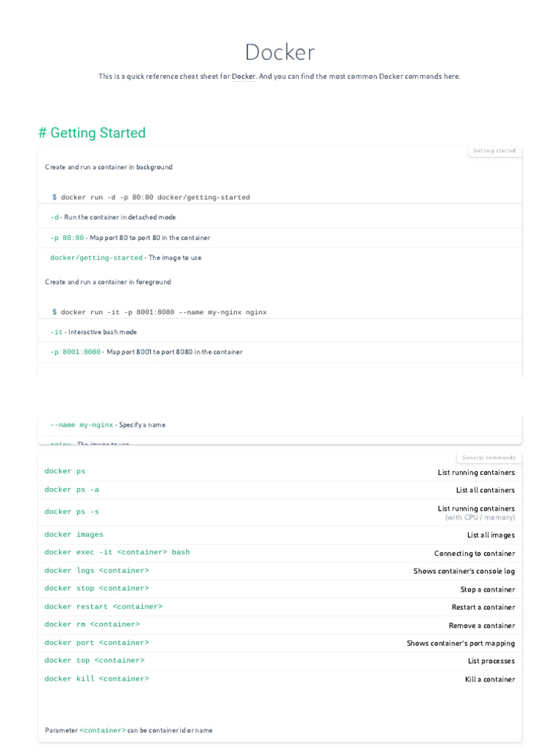
Task: Click the '# Getting Started' section heading
Action: 92,133
